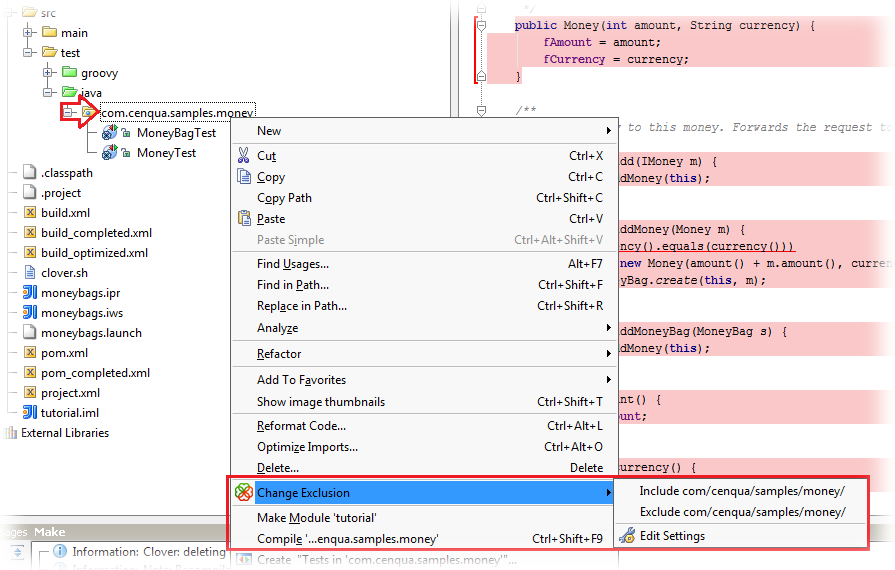Expand the groovy folder

tap(47, 73)
